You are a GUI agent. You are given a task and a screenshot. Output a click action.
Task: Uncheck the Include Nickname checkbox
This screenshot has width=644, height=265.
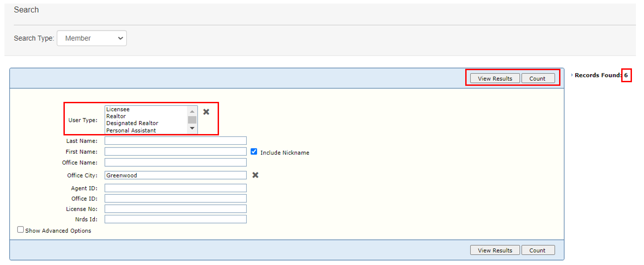coord(254,151)
